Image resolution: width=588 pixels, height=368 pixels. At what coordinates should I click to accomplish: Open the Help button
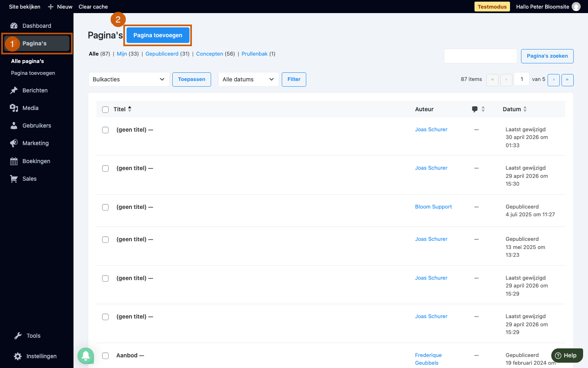[567, 355]
